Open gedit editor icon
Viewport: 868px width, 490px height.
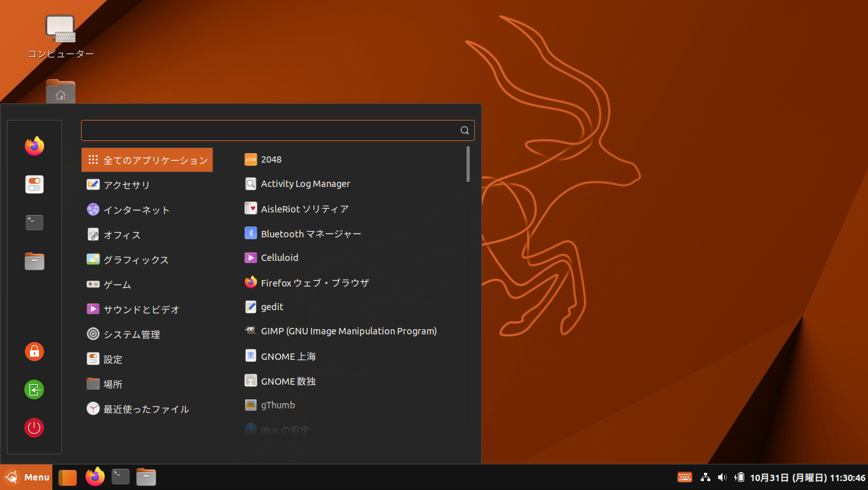click(251, 307)
